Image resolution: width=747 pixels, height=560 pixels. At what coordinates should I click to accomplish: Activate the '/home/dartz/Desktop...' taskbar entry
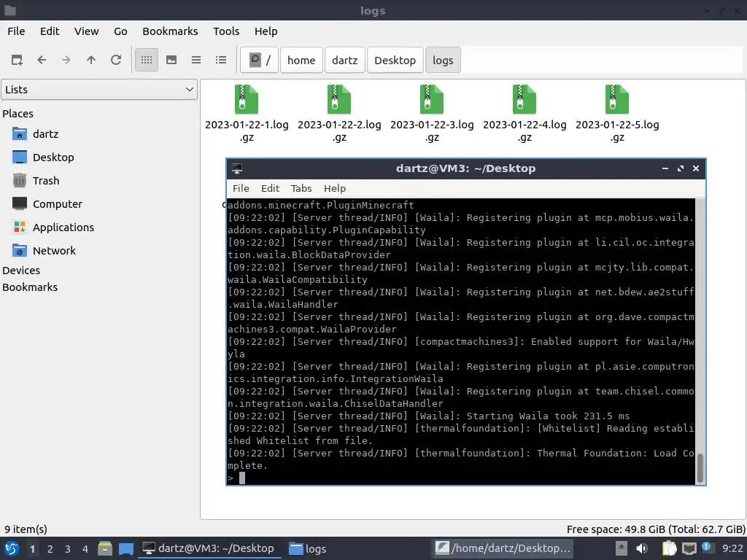click(x=503, y=548)
